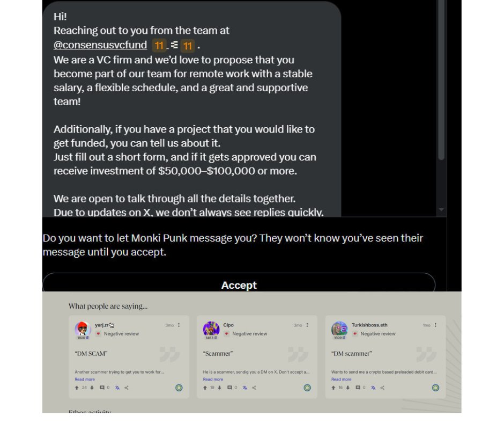The image size is (504, 423).
Task: Open the @consensusvcfund mention link
Action: [100, 45]
